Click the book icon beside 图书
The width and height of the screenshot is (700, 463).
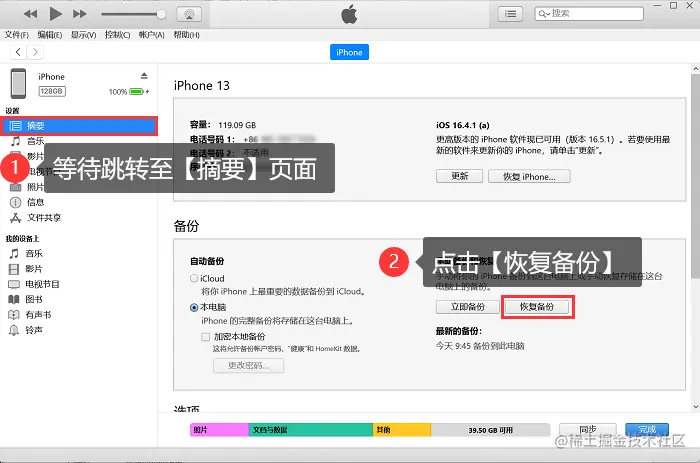tap(14, 300)
